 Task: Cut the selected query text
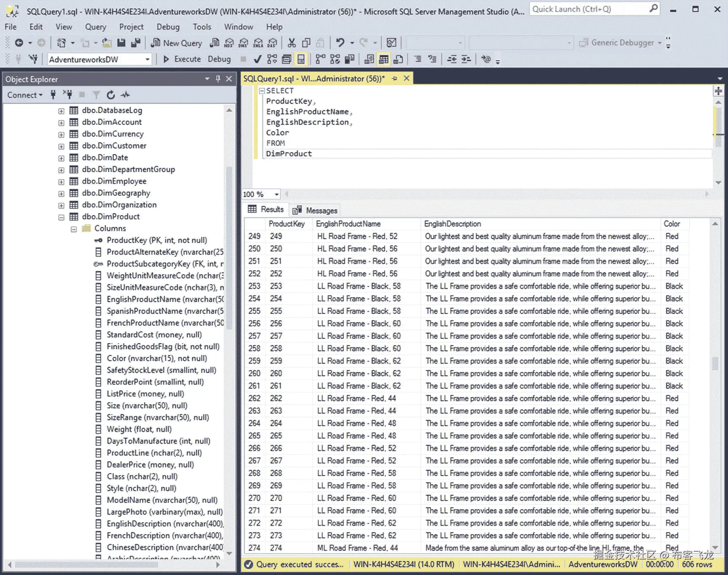coord(292,43)
